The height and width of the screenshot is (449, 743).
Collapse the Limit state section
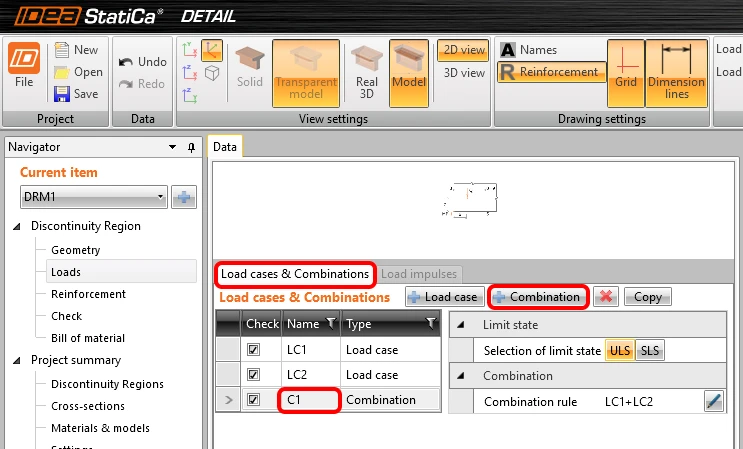pos(460,325)
